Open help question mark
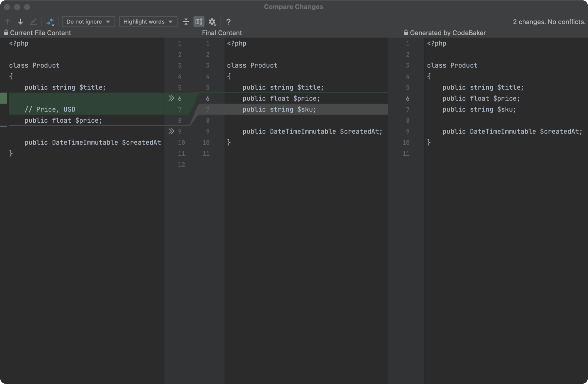The width and height of the screenshot is (588, 384). click(228, 22)
